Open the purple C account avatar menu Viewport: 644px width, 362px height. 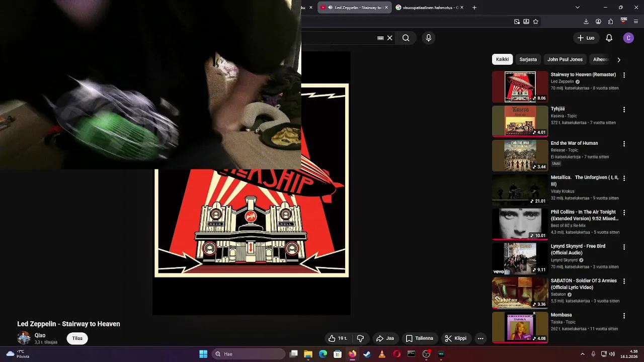click(628, 38)
